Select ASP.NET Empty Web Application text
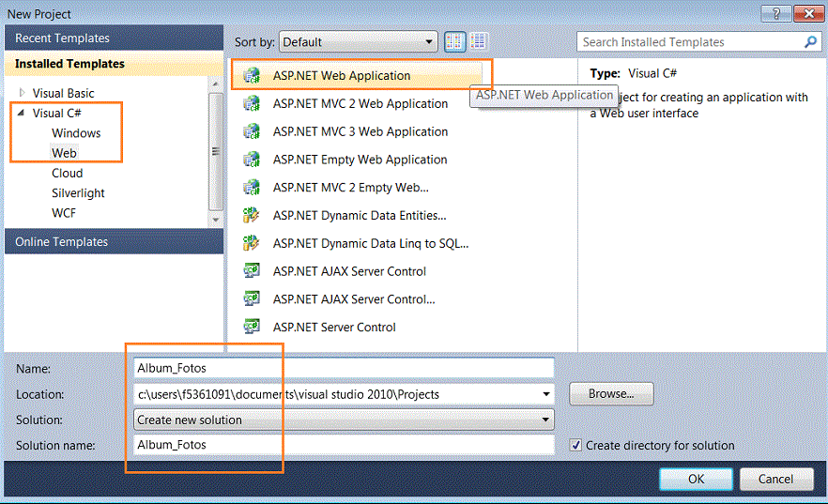 pos(360,160)
